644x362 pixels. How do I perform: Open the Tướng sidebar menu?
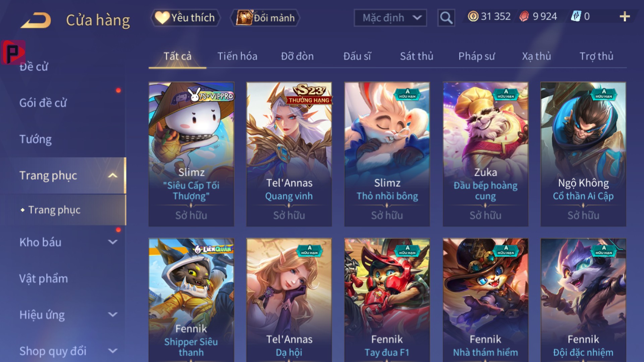point(36,139)
